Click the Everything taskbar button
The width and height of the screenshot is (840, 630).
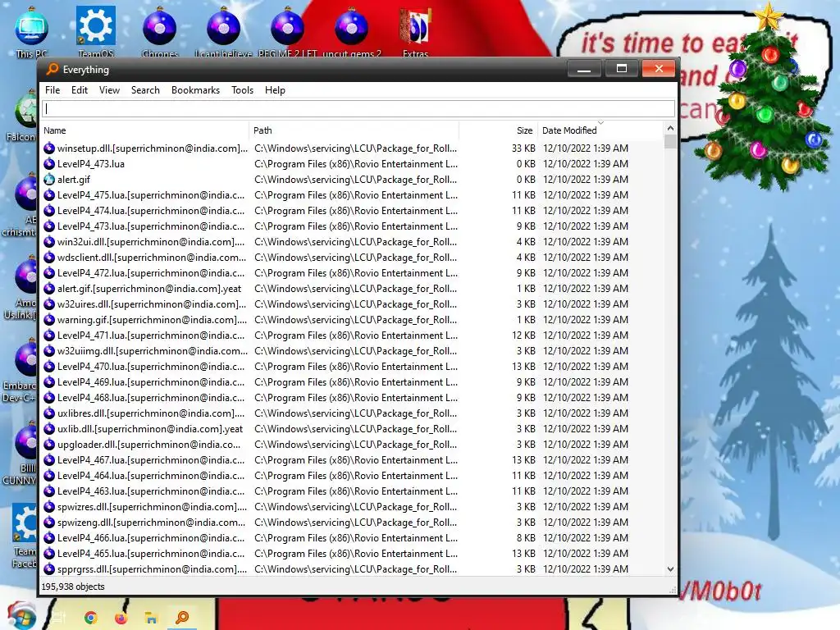click(182, 618)
